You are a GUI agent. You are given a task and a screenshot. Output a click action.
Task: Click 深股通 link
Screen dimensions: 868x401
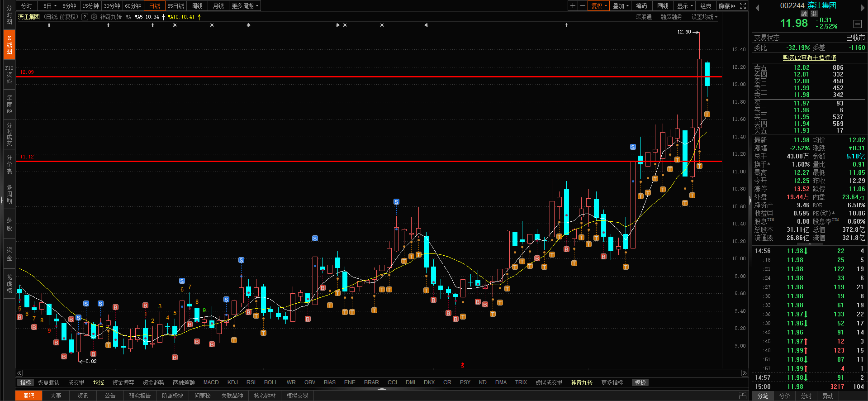tap(643, 17)
